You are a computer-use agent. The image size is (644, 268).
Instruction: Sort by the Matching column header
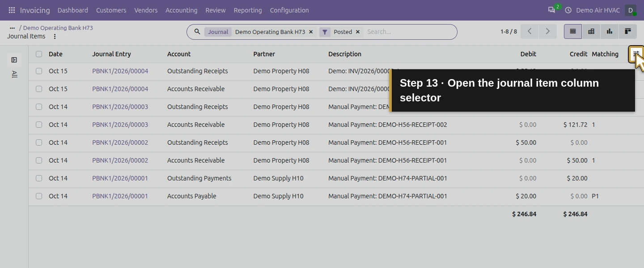click(605, 54)
